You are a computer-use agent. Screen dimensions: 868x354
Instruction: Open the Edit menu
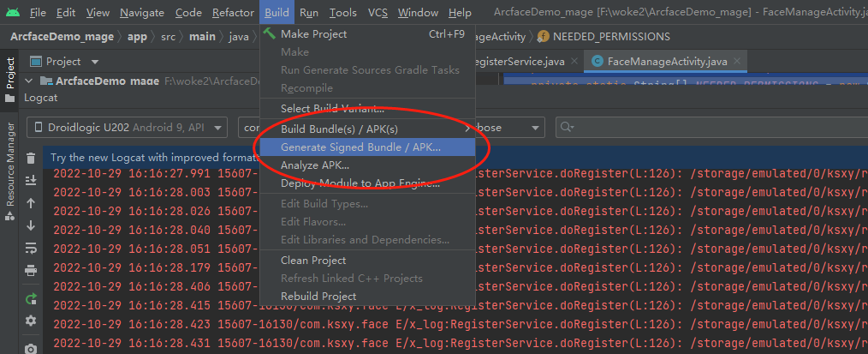tap(66, 12)
